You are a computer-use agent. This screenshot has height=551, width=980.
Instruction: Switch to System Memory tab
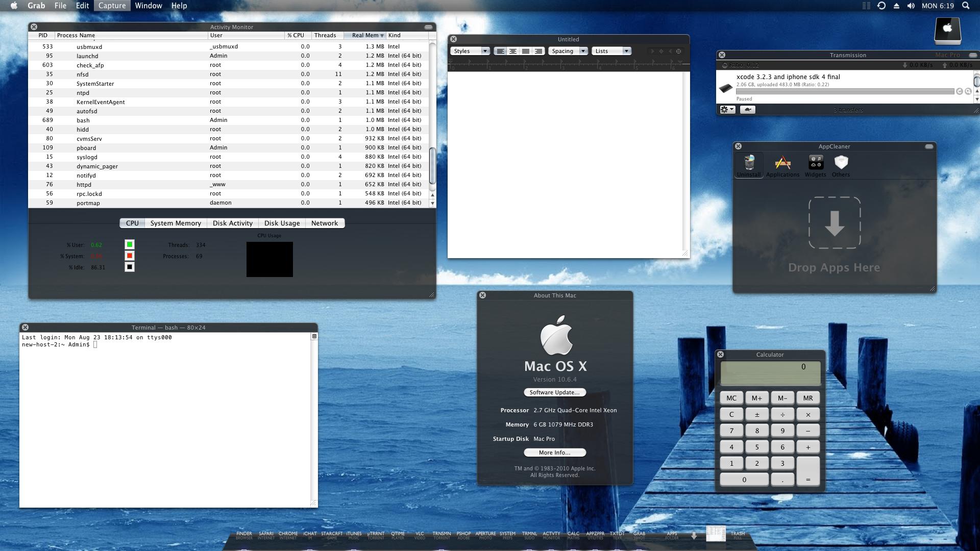point(176,223)
